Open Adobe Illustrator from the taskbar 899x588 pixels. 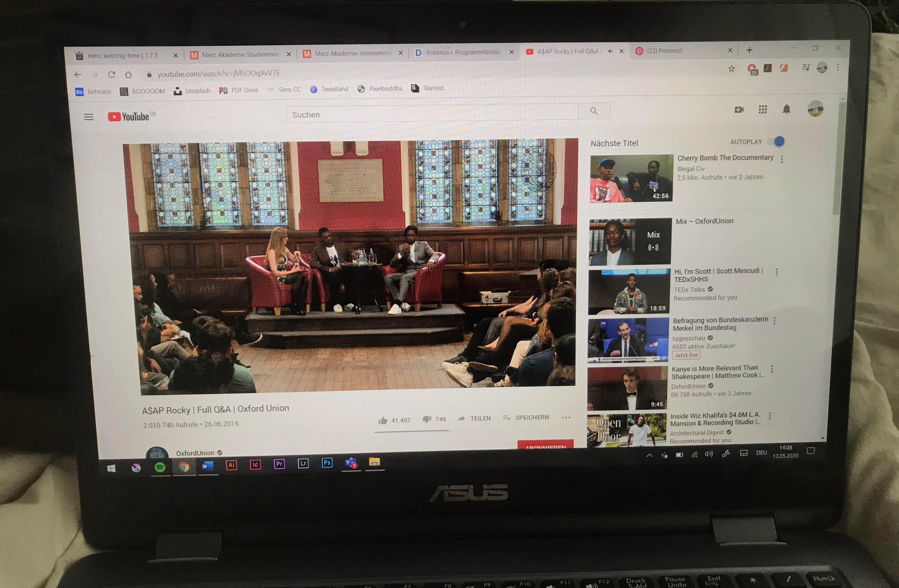[231, 465]
